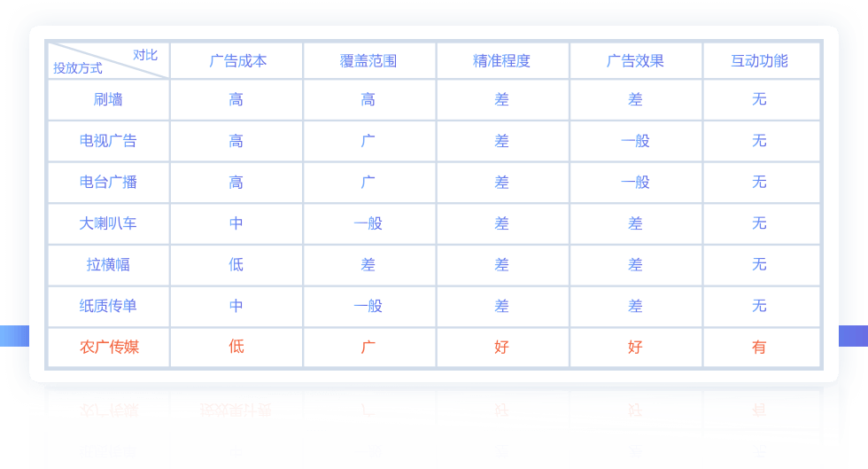Image resolution: width=868 pixels, height=469 pixels.
Task: Select the 电视广告 row label
Action: point(108,141)
